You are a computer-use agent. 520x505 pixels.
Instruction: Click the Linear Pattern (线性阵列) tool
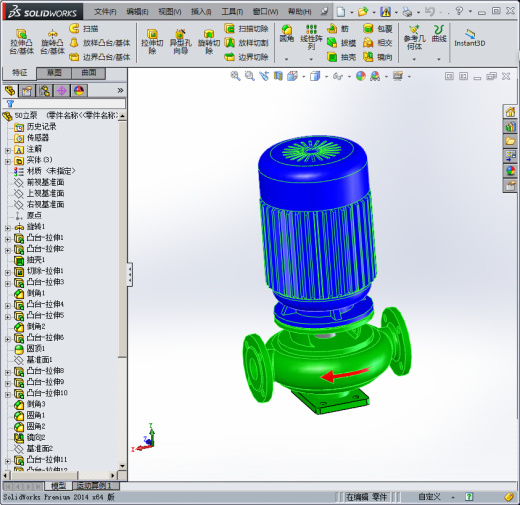pyautogui.click(x=311, y=37)
